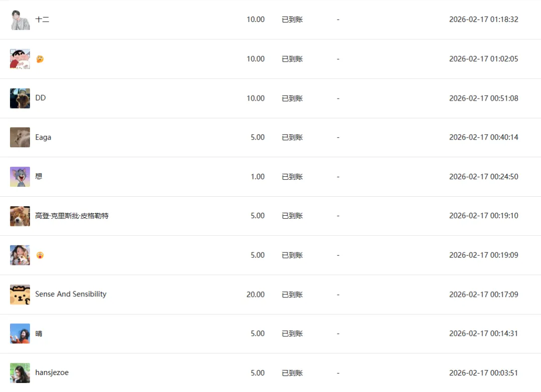
Task: Select DD's dog avatar
Action: tap(20, 98)
